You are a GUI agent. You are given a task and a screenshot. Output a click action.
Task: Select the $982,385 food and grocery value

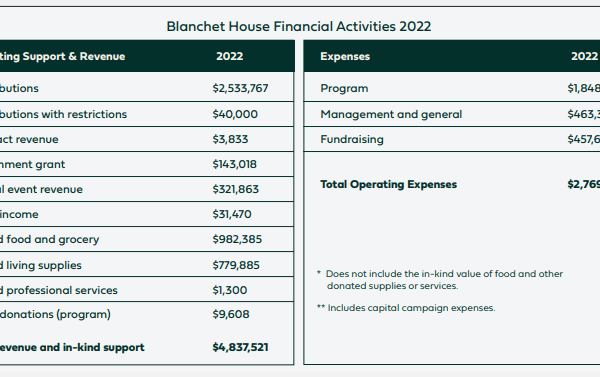237,239
